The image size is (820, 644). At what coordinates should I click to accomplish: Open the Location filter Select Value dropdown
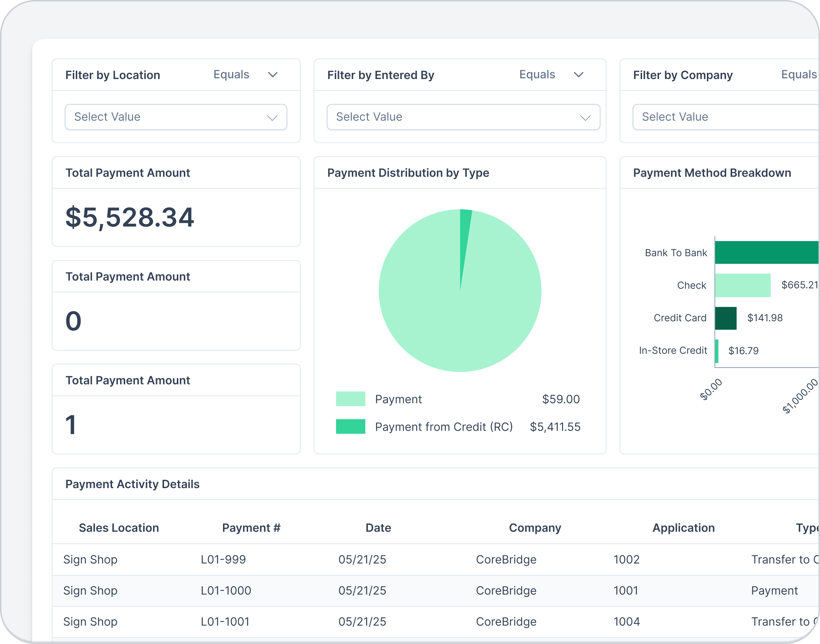click(x=176, y=117)
